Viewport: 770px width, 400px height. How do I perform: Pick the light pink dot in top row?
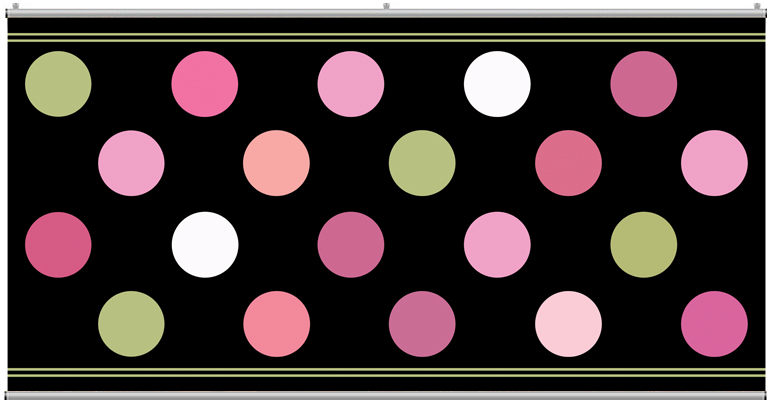click(x=351, y=84)
